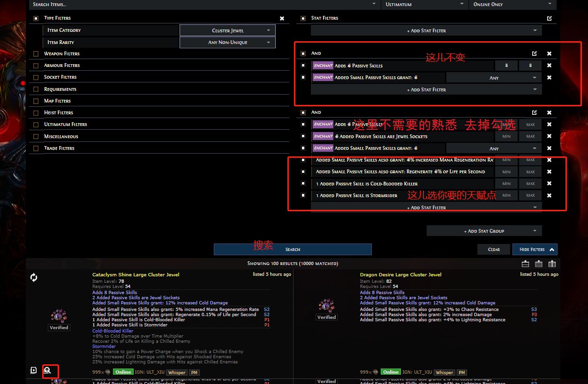Click the chaos orb icon on Dragon Desire price

pyautogui.click(x=375, y=372)
